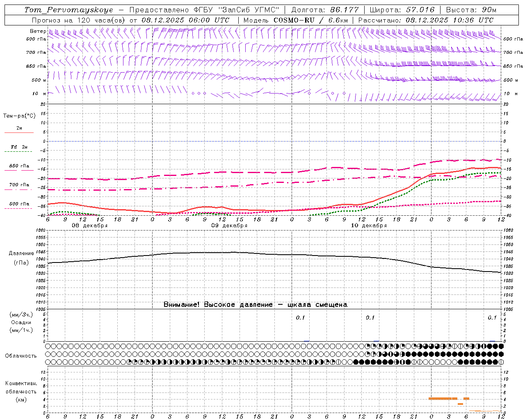
Task: Click the 10 декабря date label
Action: (369, 226)
